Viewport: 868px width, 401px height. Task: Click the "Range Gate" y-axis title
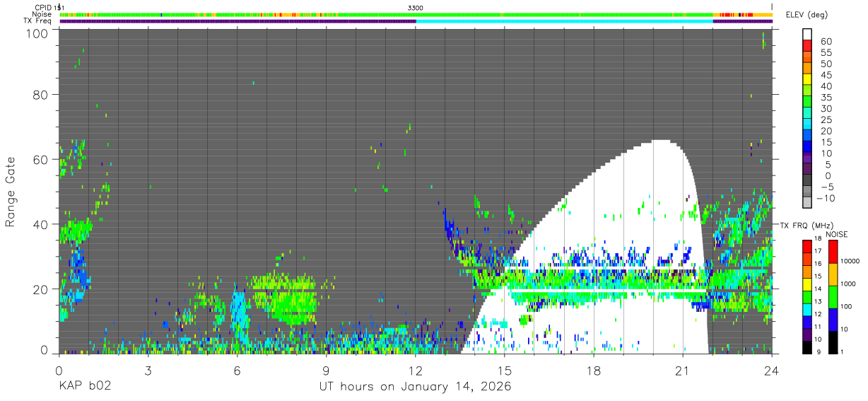coord(11,192)
